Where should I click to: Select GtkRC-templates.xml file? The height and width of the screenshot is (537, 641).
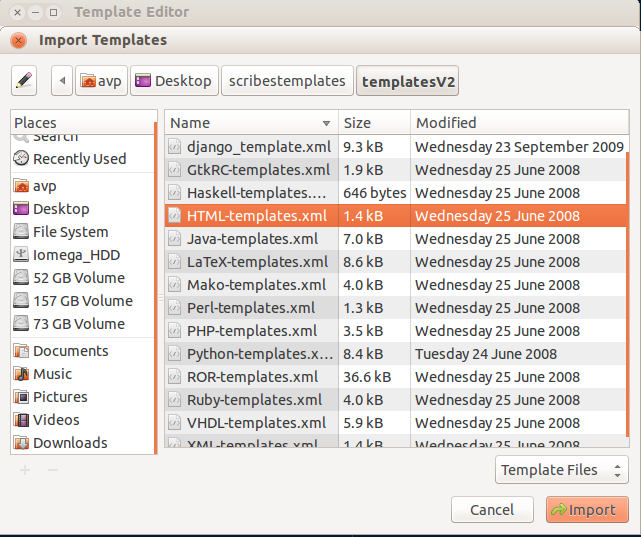point(395,170)
